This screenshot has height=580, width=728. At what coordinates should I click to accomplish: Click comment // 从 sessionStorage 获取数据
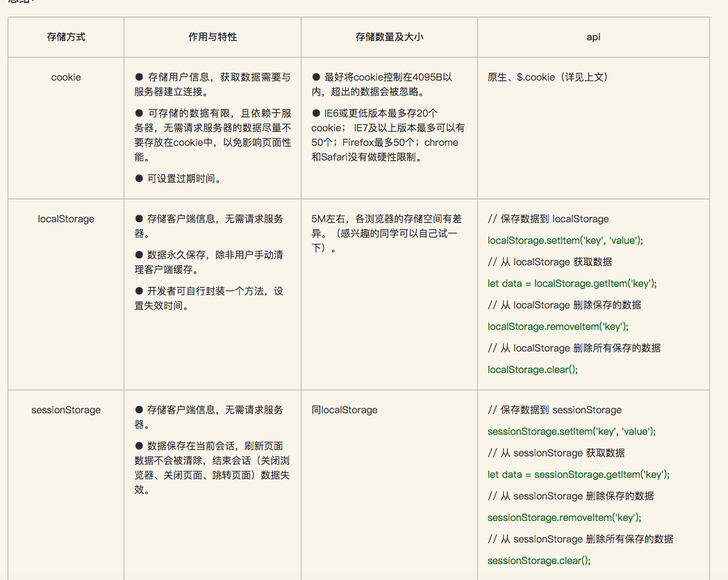pyautogui.click(x=556, y=453)
